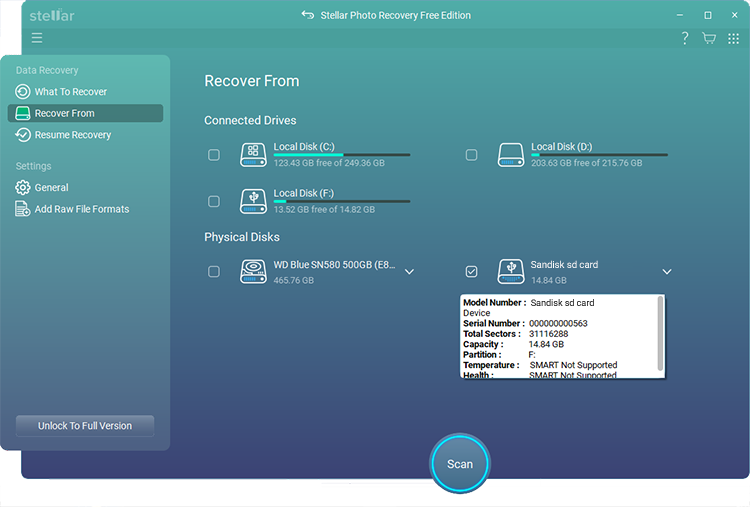Click the Local Disk (D:) drive icon

pyautogui.click(x=511, y=155)
